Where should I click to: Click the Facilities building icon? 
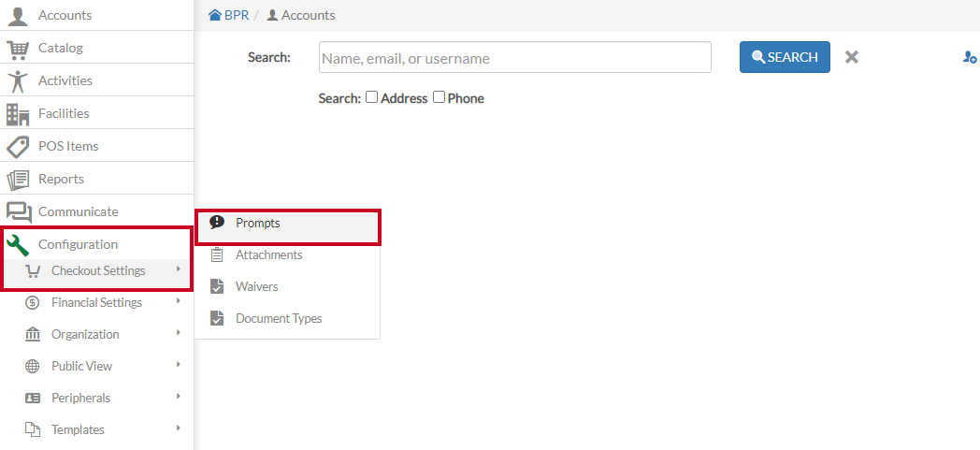pyautogui.click(x=18, y=114)
